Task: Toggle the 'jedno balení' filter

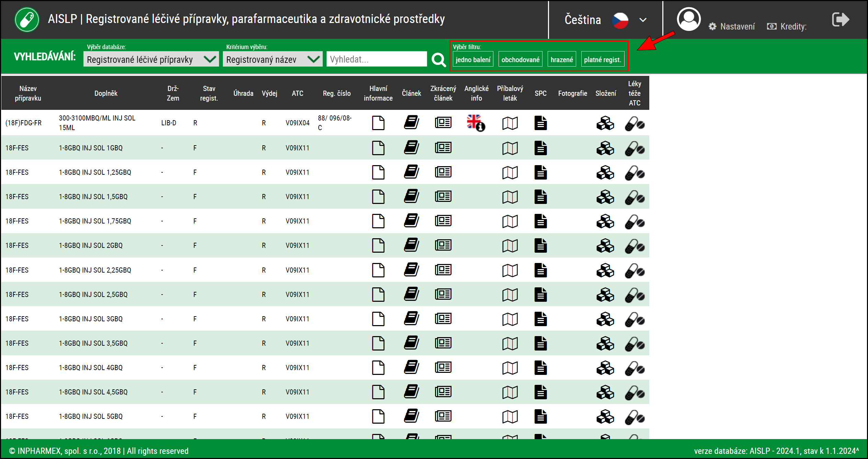Action: (x=473, y=59)
